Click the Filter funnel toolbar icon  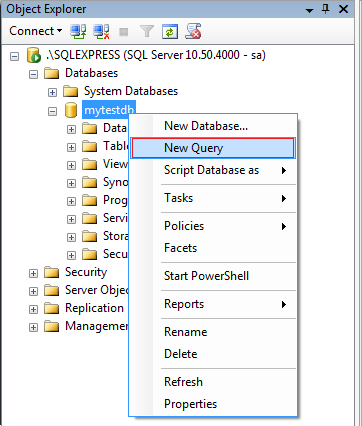point(147,32)
